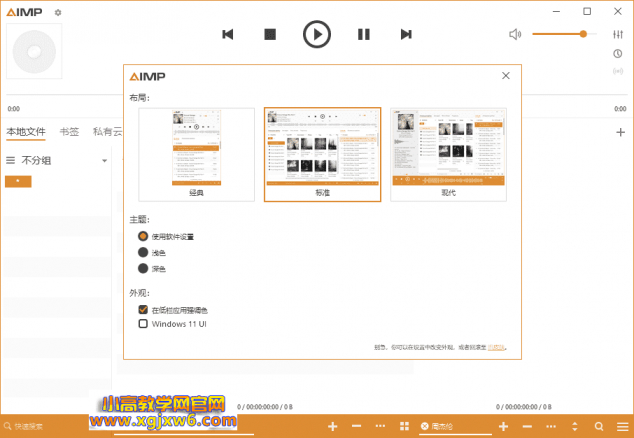Open the three-dots menu beside grid icon

(380, 426)
